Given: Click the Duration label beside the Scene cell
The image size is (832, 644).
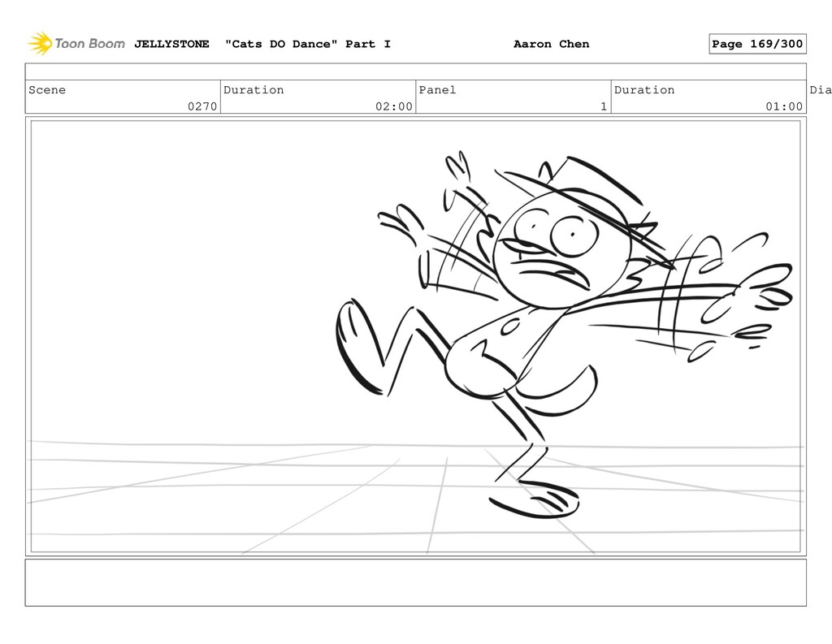Looking at the screenshot, I should pyautogui.click(x=253, y=89).
